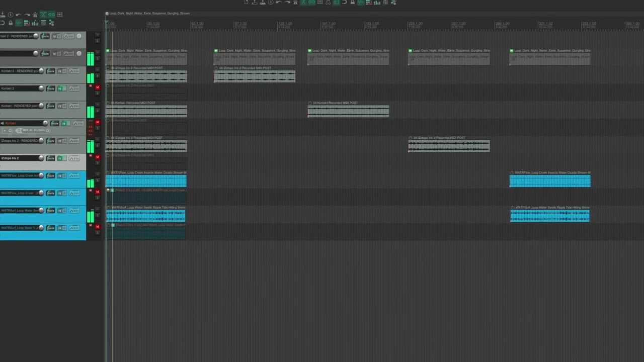Image resolution: width=644 pixels, height=362 pixels.
Task: Toggle ripple editing in the top toolbar
Action: point(320,3)
